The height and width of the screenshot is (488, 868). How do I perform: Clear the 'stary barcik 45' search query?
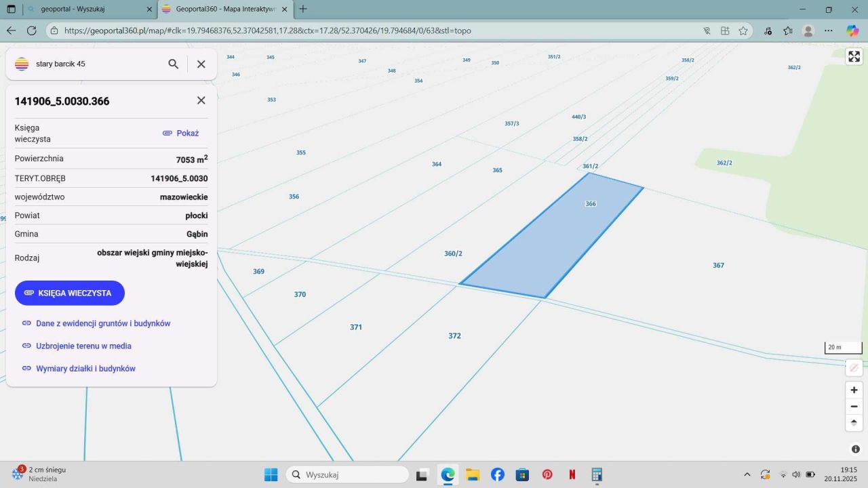(x=201, y=64)
